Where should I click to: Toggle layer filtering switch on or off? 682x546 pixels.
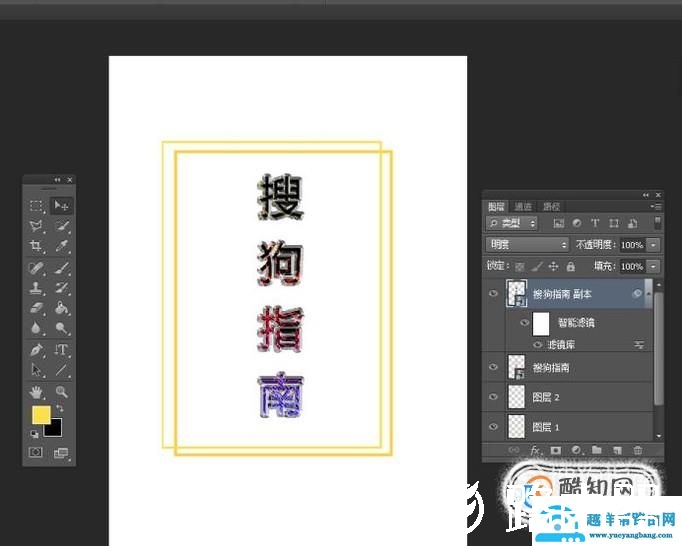tap(657, 223)
